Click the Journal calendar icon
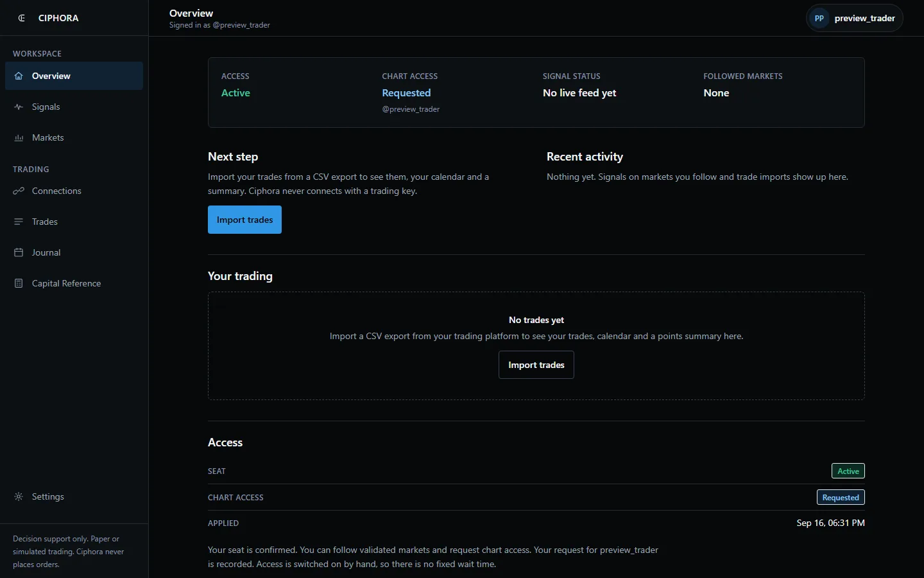This screenshot has width=924, height=578. pyautogui.click(x=19, y=252)
